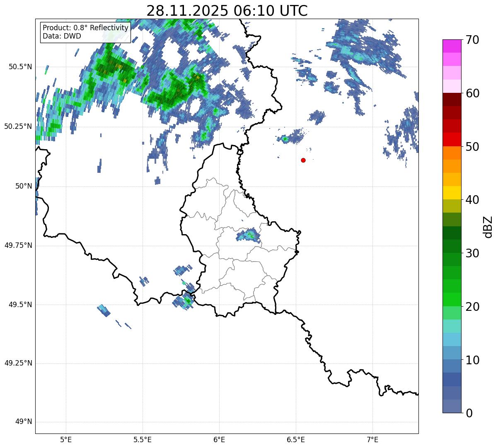Click the 50.25°N latitude label
The image size is (498, 448).
point(18,126)
